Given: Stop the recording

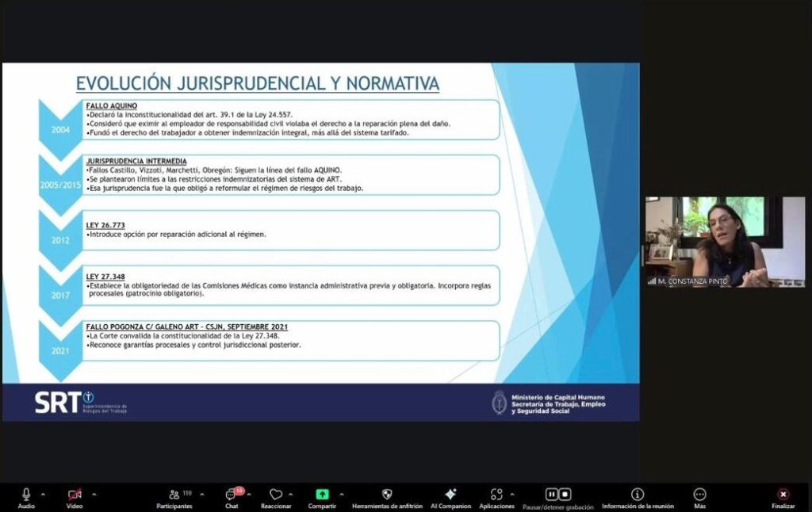Looking at the screenshot, I should click(x=565, y=495).
